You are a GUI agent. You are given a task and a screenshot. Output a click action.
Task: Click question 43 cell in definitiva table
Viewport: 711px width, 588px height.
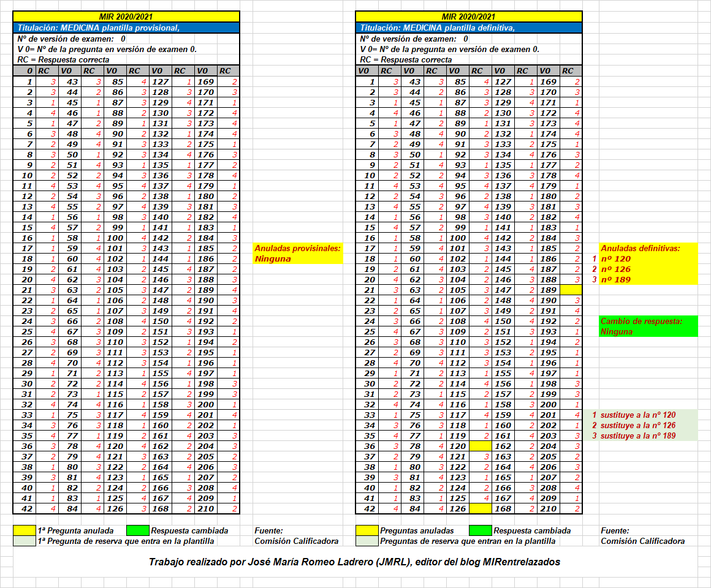[412, 81]
